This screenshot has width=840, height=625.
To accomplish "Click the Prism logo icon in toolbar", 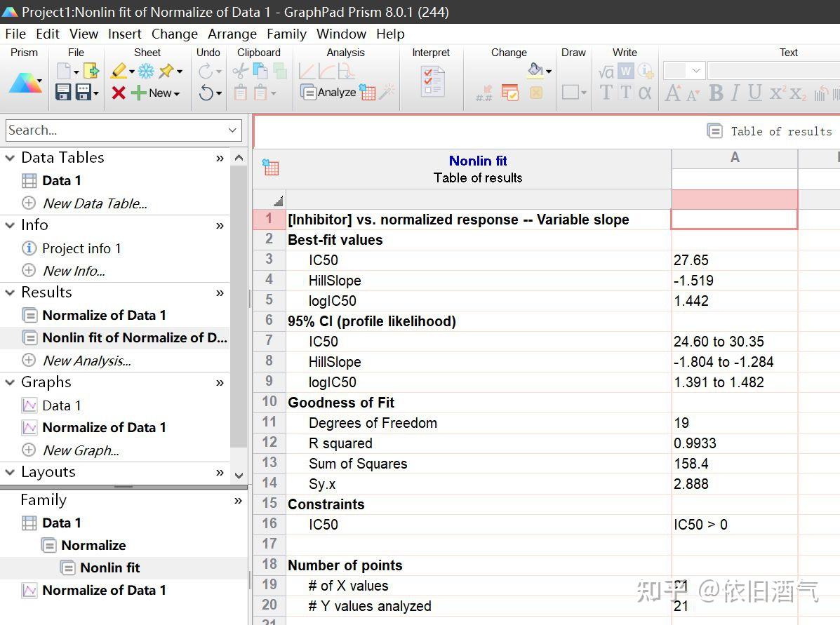I will (x=25, y=83).
